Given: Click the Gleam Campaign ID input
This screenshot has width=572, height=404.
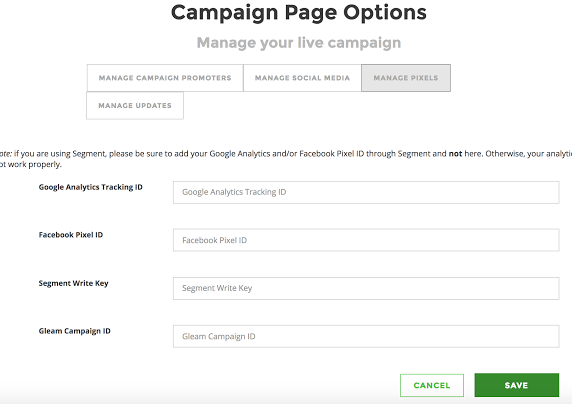Looking at the screenshot, I should [366, 336].
